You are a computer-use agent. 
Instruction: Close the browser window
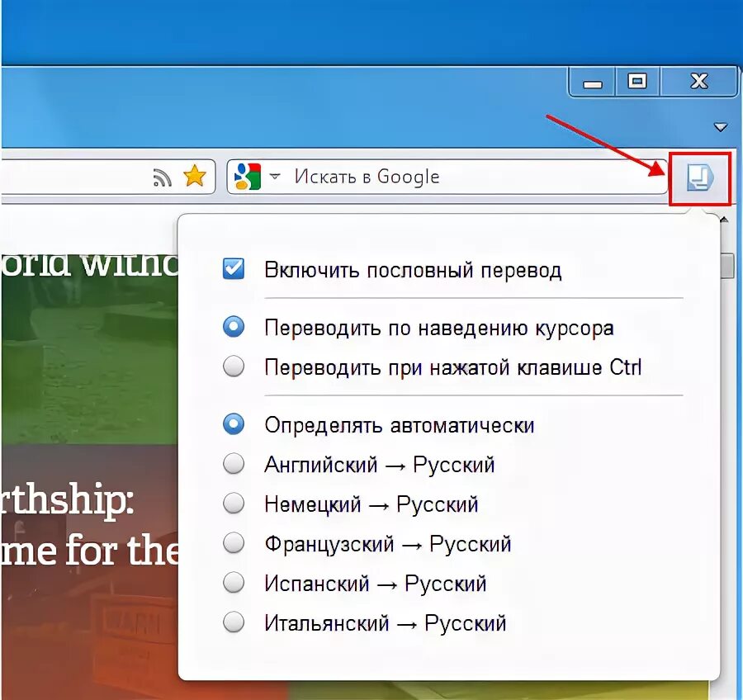click(699, 82)
